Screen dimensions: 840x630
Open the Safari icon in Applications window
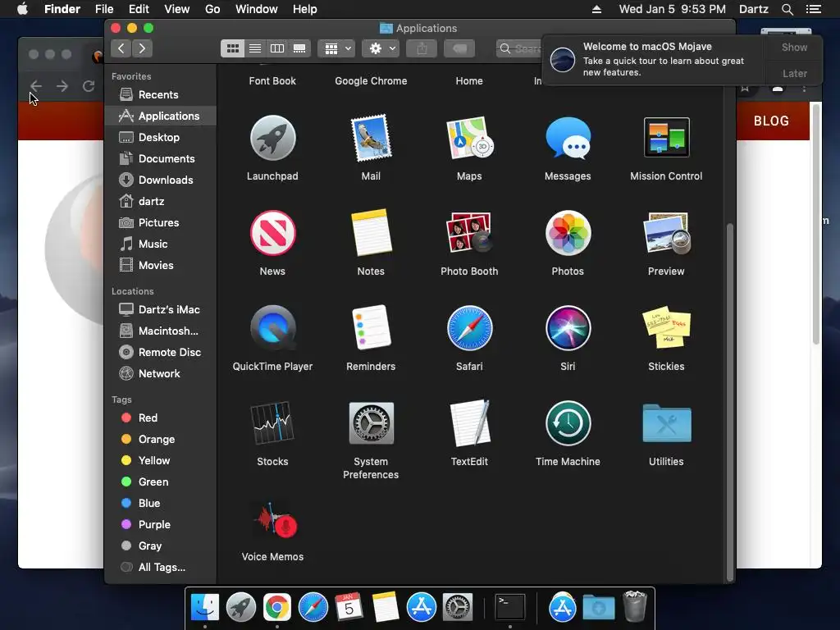[469, 328]
